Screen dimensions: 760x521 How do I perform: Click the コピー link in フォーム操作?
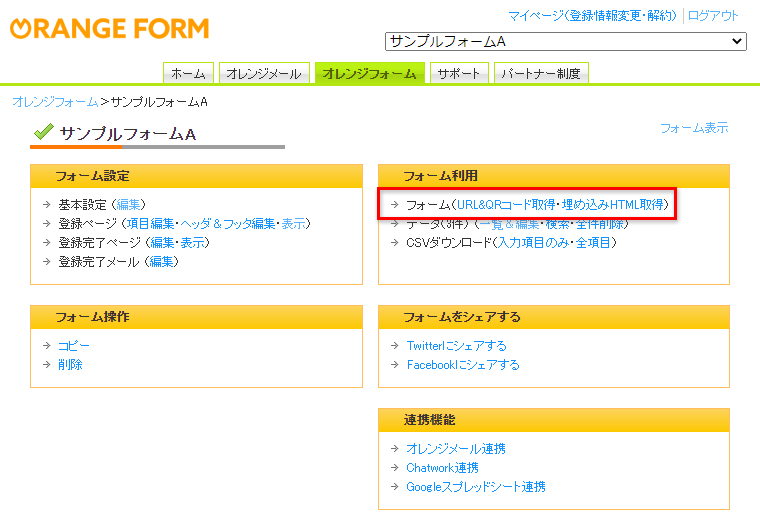pos(74,346)
